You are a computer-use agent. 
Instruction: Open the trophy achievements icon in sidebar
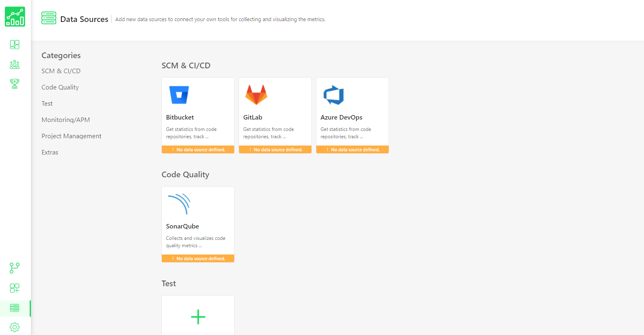[15, 84]
